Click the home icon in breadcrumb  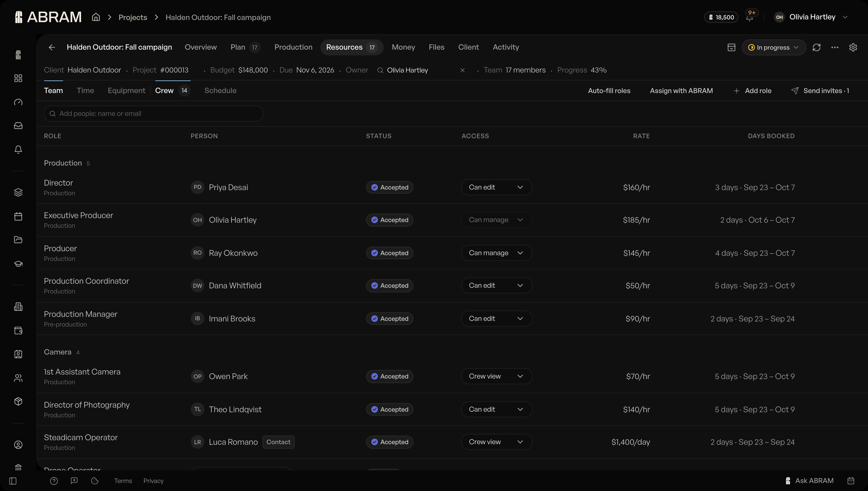tap(96, 17)
